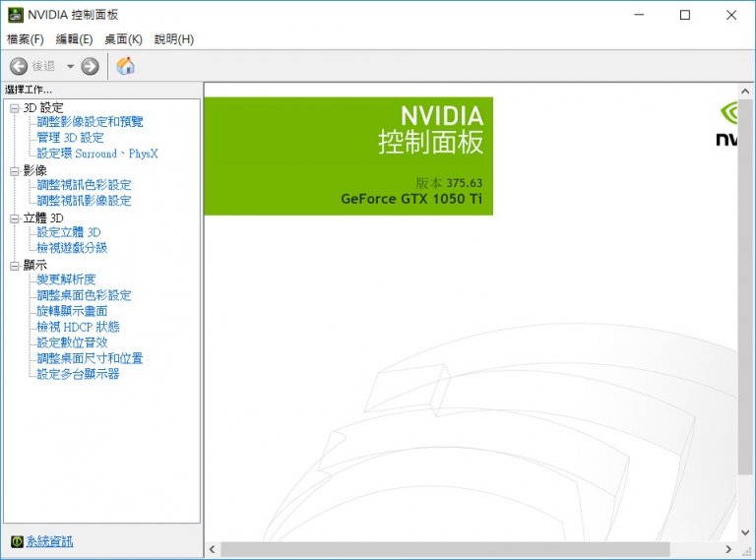Collapse the 3D 設定 tree node
Viewport: 756px width, 560px height.
15,108
